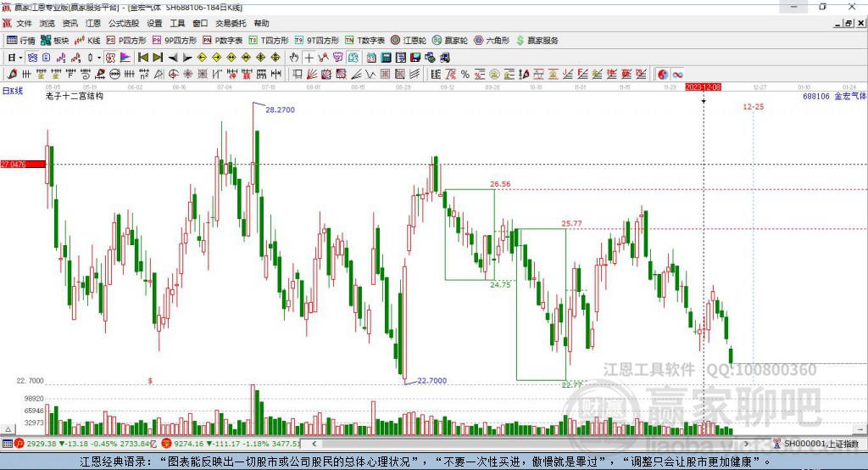
Task: Select the red starburst radial tool
Action: (x=187, y=74)
